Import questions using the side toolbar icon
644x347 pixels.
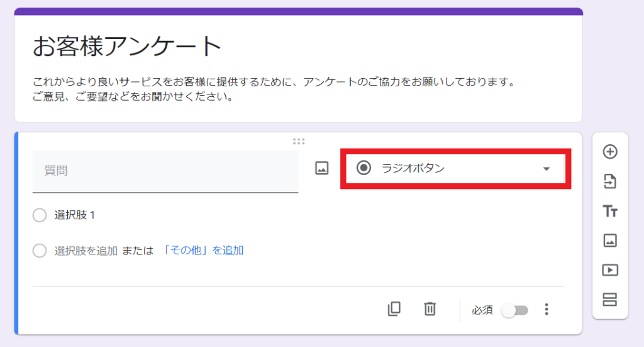(610, 181)
